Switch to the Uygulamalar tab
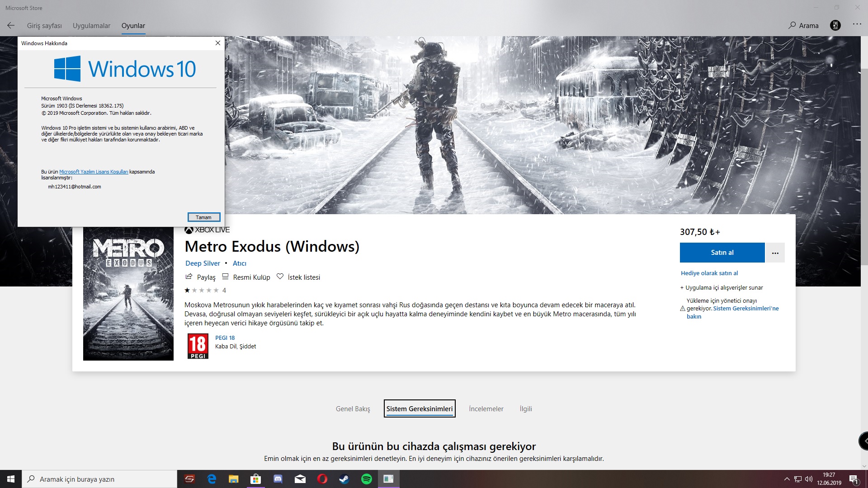The image size is (868, 488). pyautogui.click(x=91, y=26)
